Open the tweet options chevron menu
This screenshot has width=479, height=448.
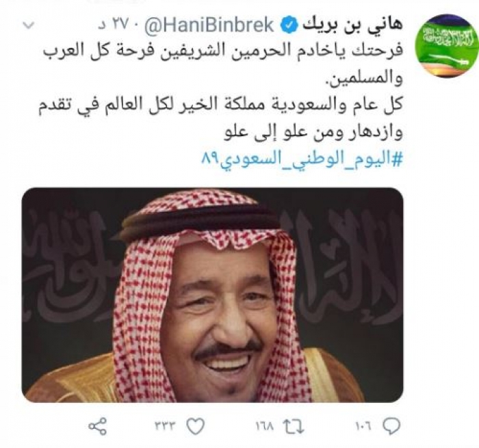click(x=29, y=26)
